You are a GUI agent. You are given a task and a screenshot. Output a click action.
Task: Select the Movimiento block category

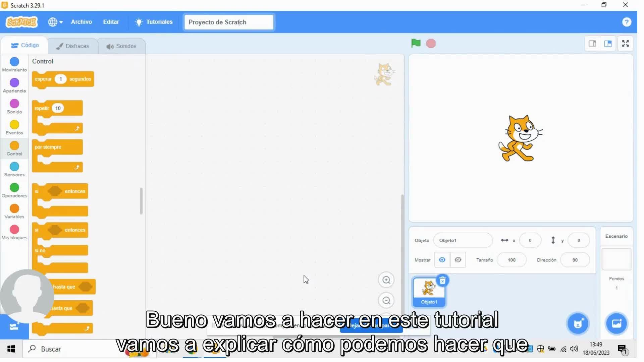tap(14, 64)
